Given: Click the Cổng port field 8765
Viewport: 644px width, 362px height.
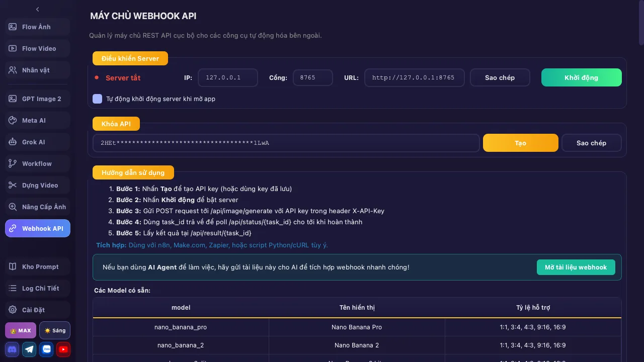Looking at the screenshot, I should click(x=313, y=78).
